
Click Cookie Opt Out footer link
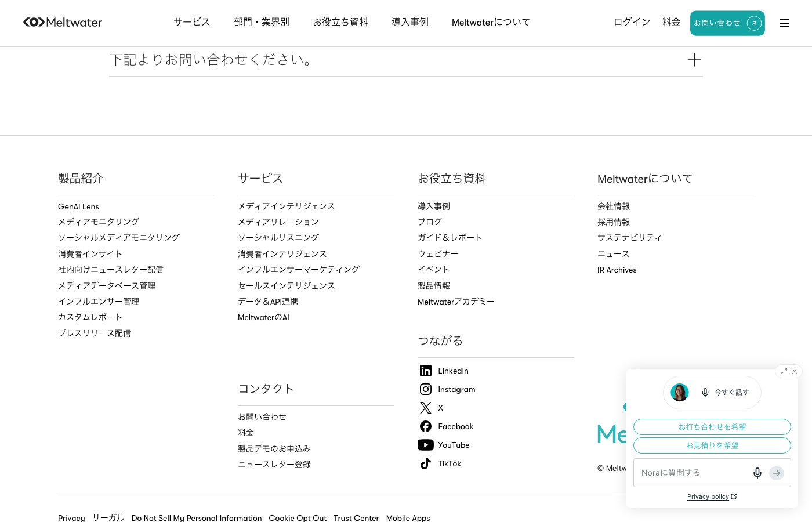point(298,518)
